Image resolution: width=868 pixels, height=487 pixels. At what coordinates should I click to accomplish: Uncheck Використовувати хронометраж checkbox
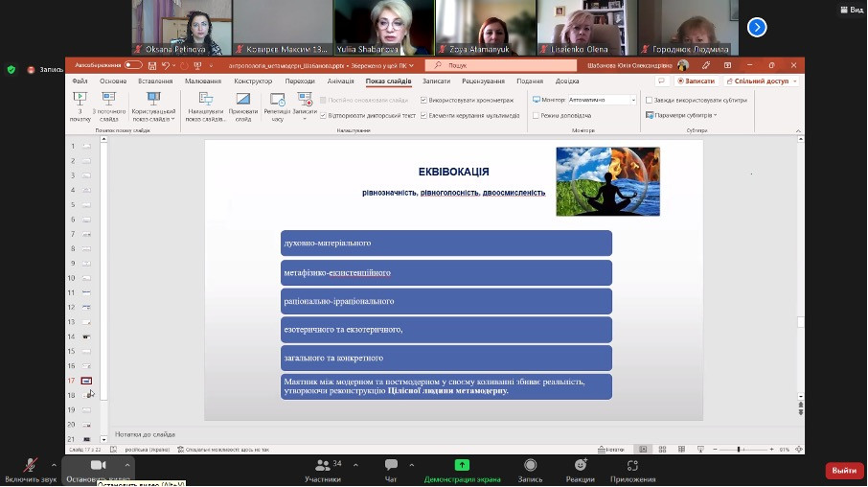click(423, 100)
